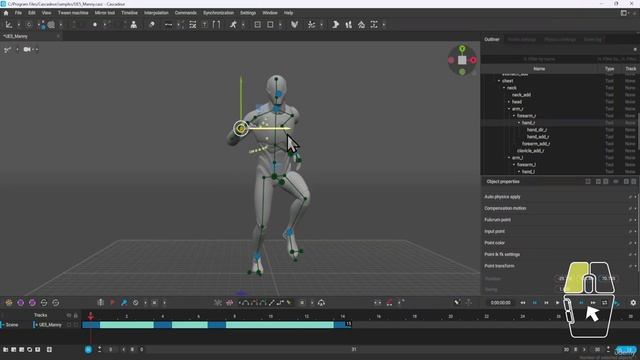Viewport: 640px width, 360px height.
Task: Click the play button on the timeline
Action: coord(558,303)
